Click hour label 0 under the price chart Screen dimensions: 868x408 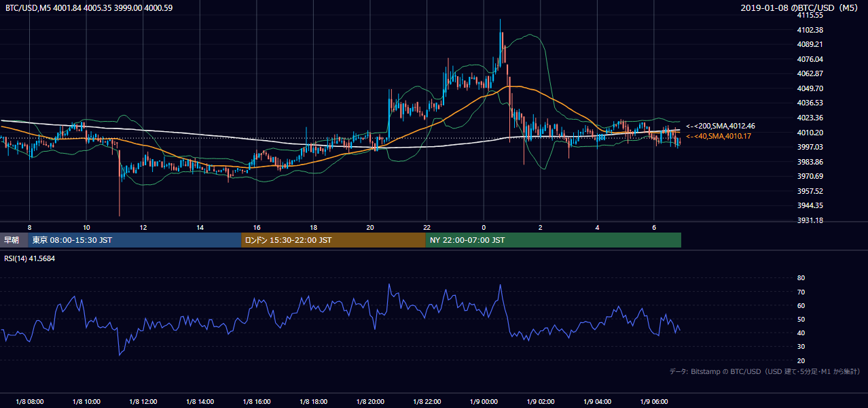click(x=484, y=227)
